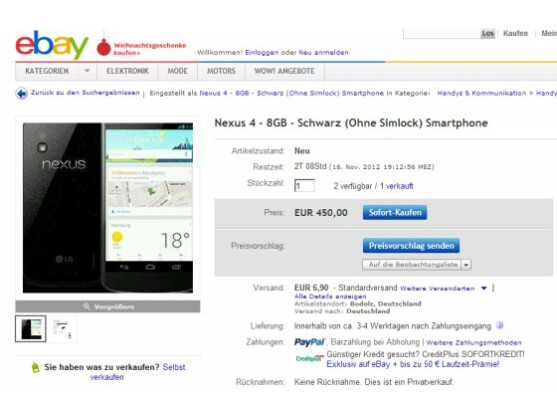Click the Vergrößern magnifier icon
Viewport: 557px width, 418px height.
click(x=86, y=306)
